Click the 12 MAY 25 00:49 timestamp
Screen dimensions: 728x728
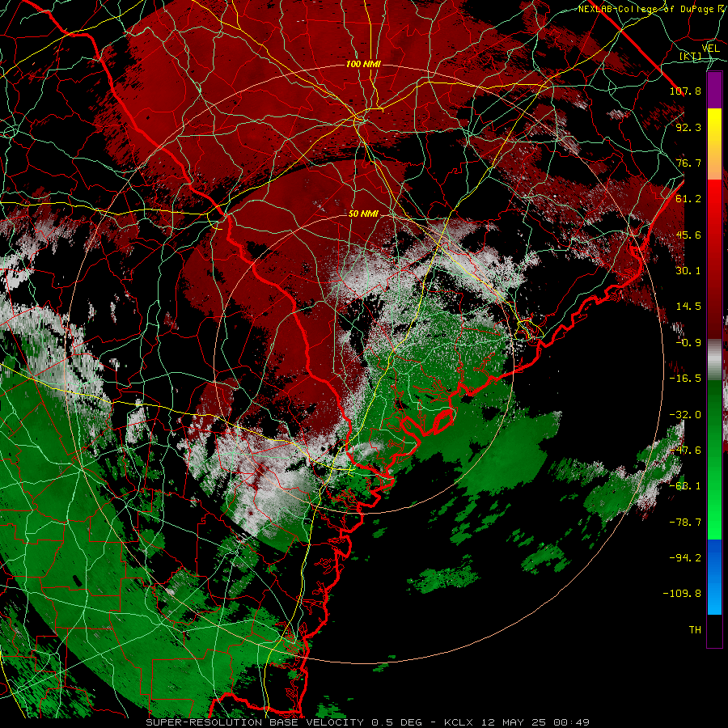(535, 722)
